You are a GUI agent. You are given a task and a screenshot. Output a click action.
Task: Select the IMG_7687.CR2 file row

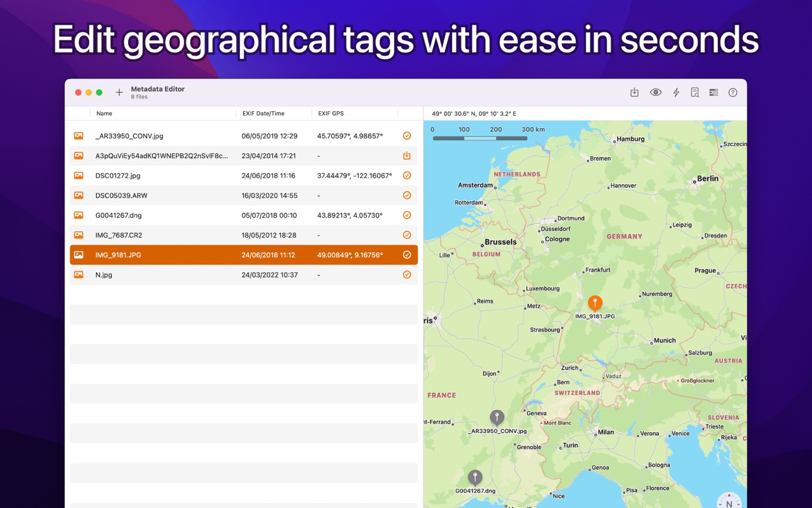[189, 235]
